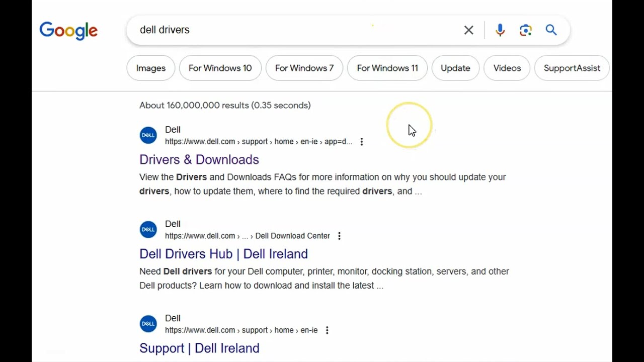644x362 pixels.
Task: Click 'Dell' site name above Support | Dell Ireland
Action: [173, 318]
